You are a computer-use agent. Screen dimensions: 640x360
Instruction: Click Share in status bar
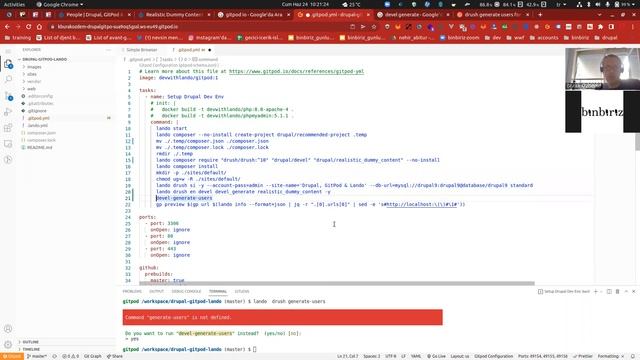click(115, 356)
